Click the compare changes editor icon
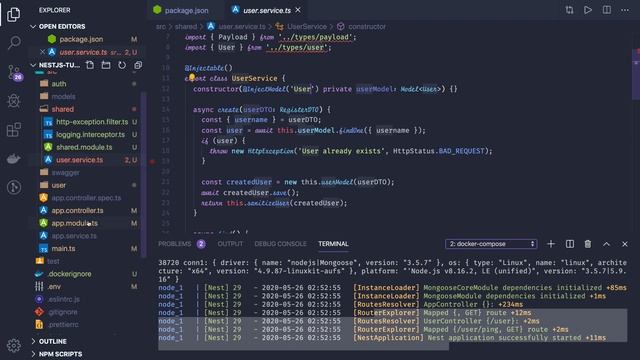Viewport: 640px width, 360px height. pos(569,10)
